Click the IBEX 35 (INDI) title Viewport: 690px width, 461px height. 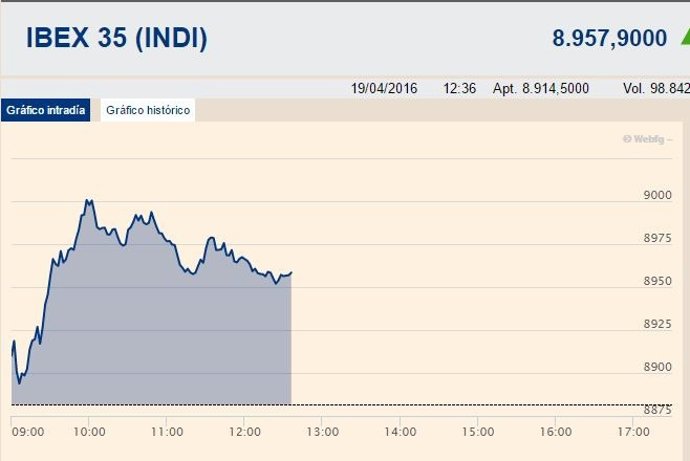coord(117,39)
